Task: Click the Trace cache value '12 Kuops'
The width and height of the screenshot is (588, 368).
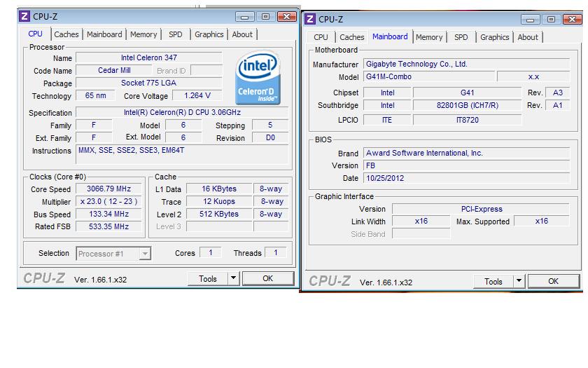Action: pyautogui.click(x=219, y=201)
